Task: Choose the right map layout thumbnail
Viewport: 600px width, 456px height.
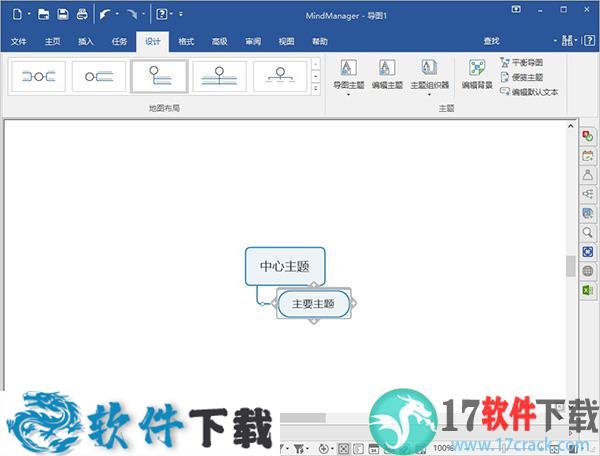Action: pyautogui.click(x=99, y=77)
